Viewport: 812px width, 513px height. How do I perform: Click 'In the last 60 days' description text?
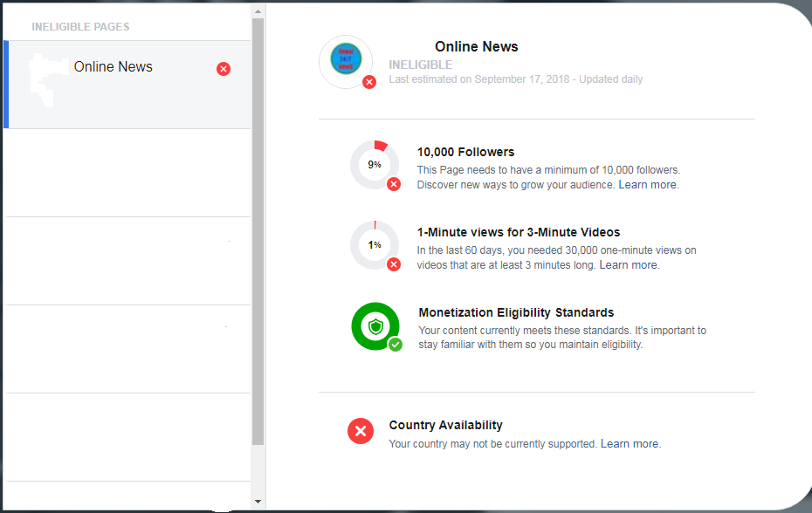[x=557, y=257]
